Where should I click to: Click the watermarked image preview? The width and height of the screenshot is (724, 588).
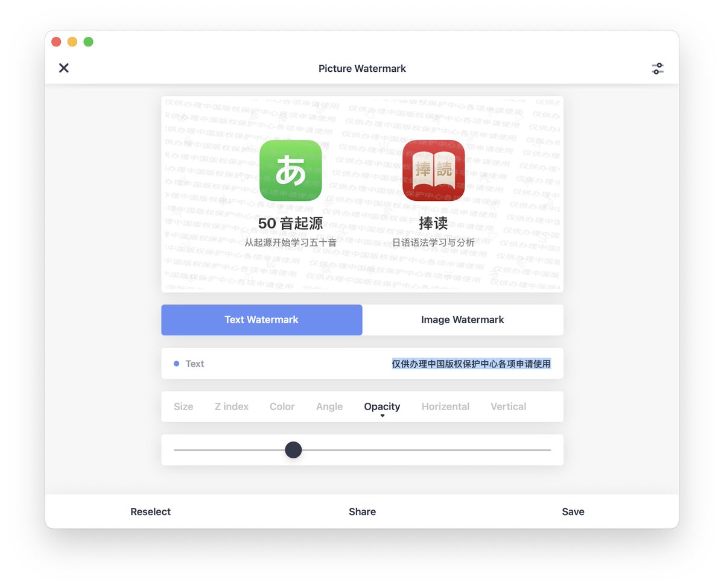tap(362, 194)
